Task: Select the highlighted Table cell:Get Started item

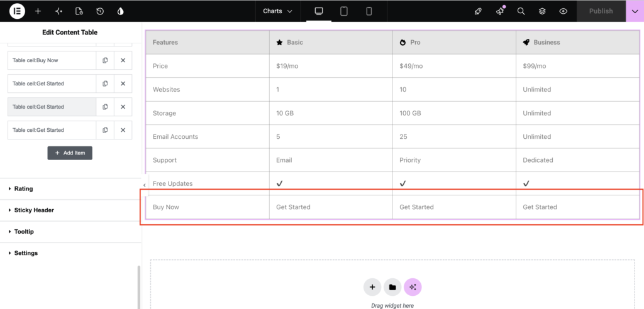Action: point(52,107)
